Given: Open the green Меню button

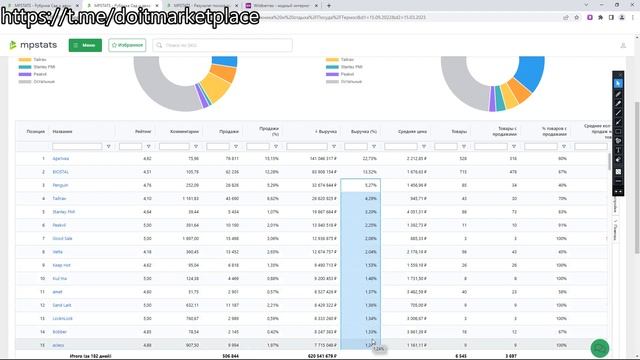Looking at the screenshot, I should tap(85, 45).
